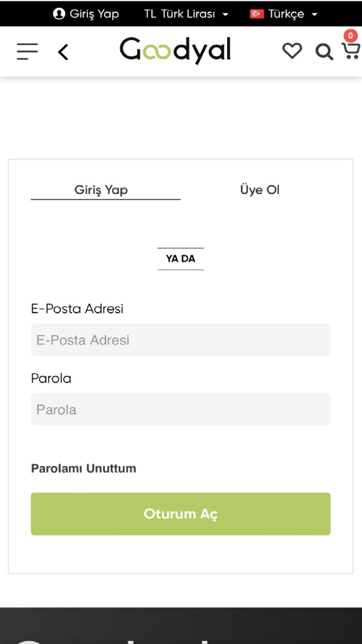Image resolution: width=362 pixels, height=644 pixels.
Task: Click the search magnifier icon
Action: (x=324, y=52)
